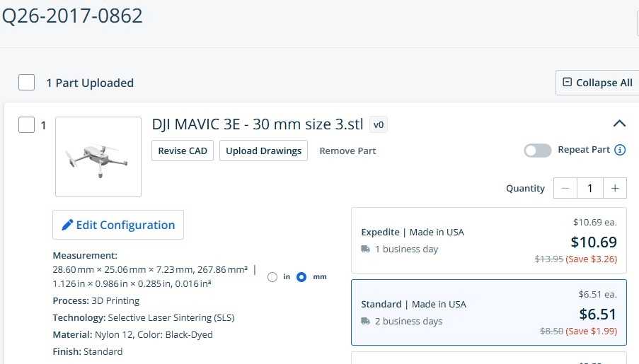
Task: Increase quantity with the plus button
Action: click(615, 188)
